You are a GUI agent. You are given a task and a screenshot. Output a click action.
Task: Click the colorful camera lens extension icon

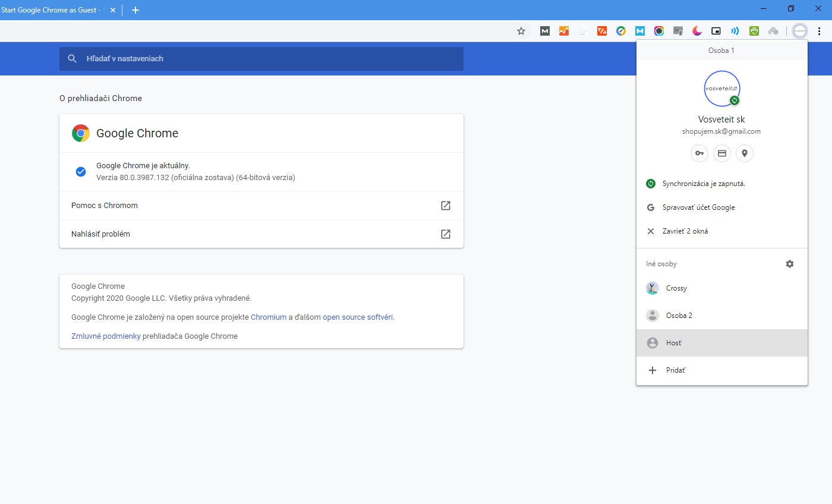click(659, 31)
